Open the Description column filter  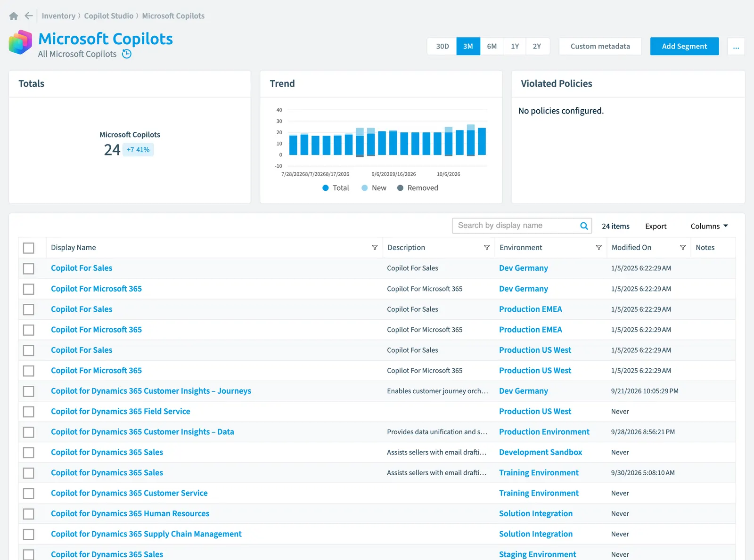click(487, 248)
